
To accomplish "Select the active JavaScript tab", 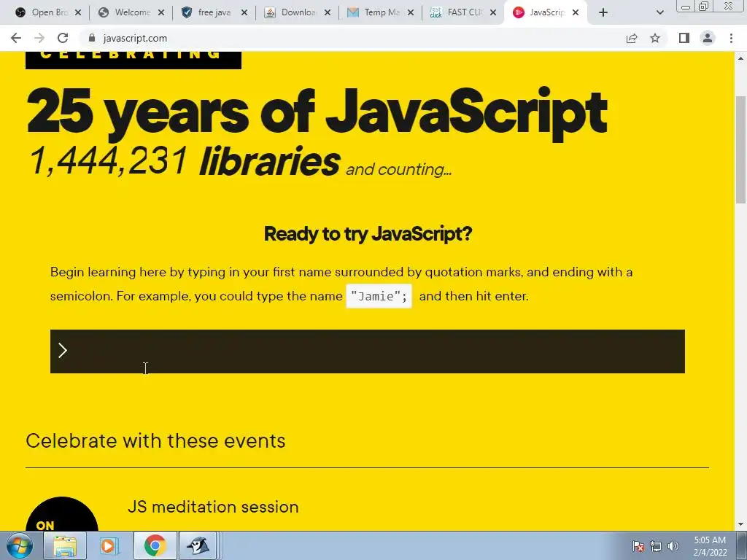I will coord(546,12).
